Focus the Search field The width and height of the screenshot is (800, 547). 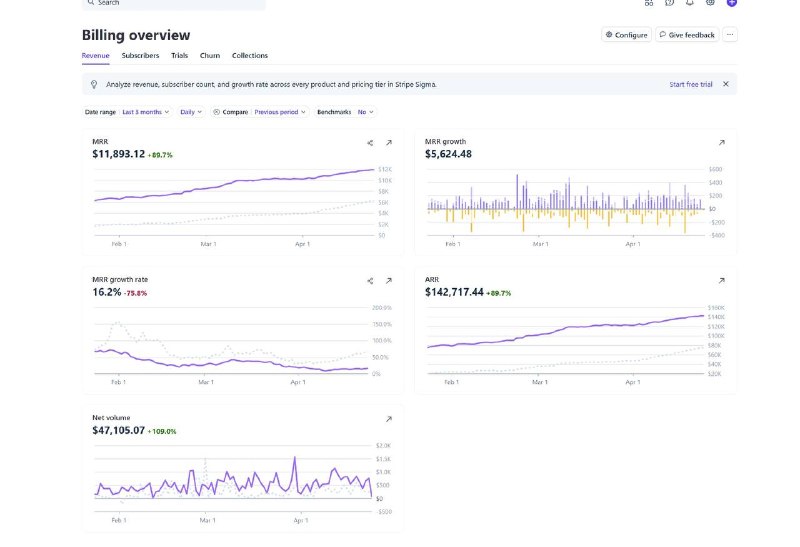coord(173,3)
